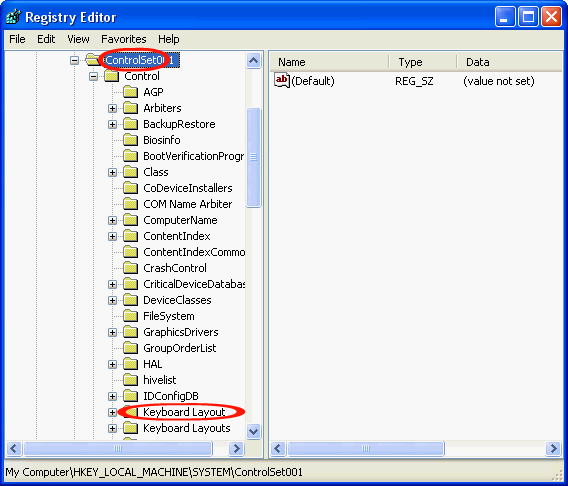
Task: Click the FileSystem folder icon
Action: point(130,316)
